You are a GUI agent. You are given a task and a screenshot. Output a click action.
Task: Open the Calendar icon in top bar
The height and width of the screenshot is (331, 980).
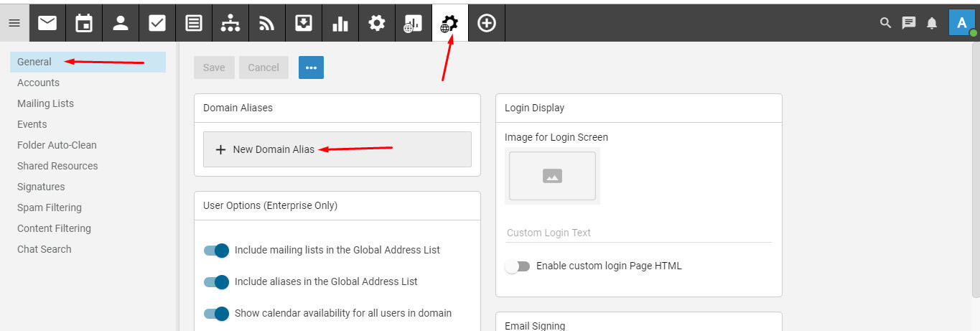click(x=84, y=23)
